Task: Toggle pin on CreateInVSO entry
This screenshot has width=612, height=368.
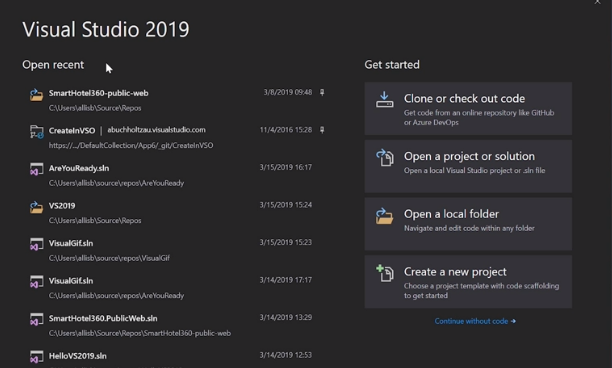Action: pos(322,130)
